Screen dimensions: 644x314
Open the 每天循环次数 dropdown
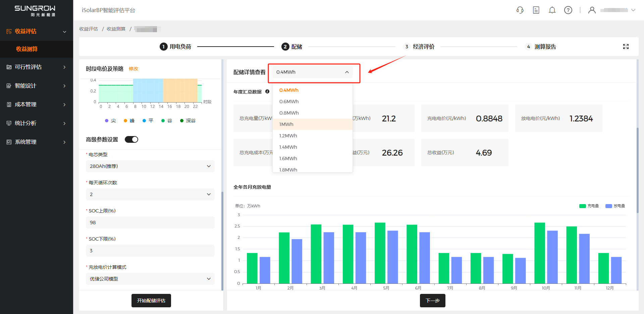[150, 194]
